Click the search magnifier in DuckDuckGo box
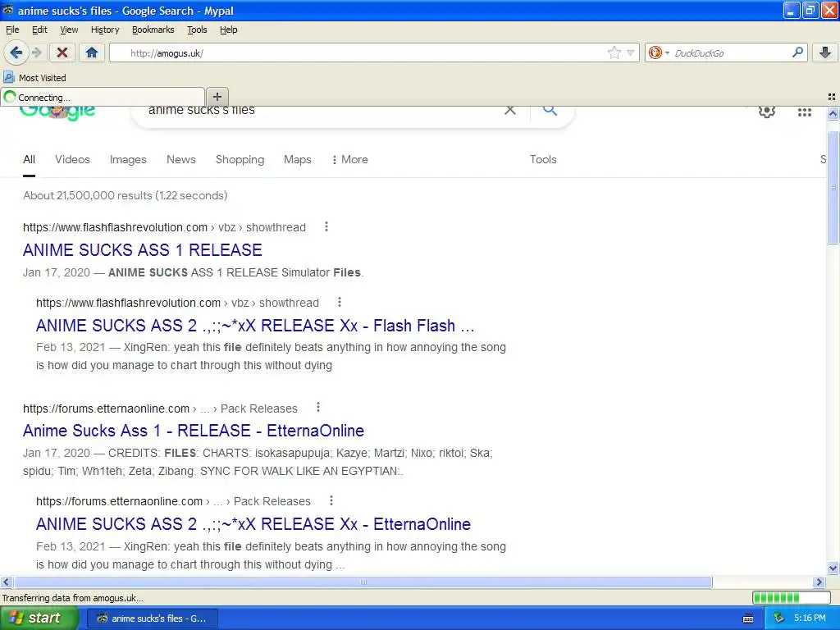The width and height of the screenshot is (840, 630). [x=797, y=52]
